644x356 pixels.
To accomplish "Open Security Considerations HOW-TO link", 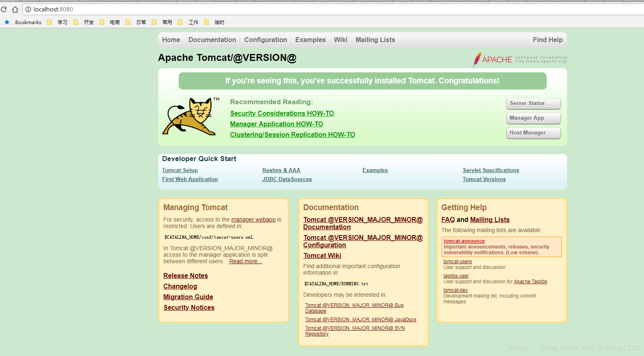I will (x=282, y=114).
